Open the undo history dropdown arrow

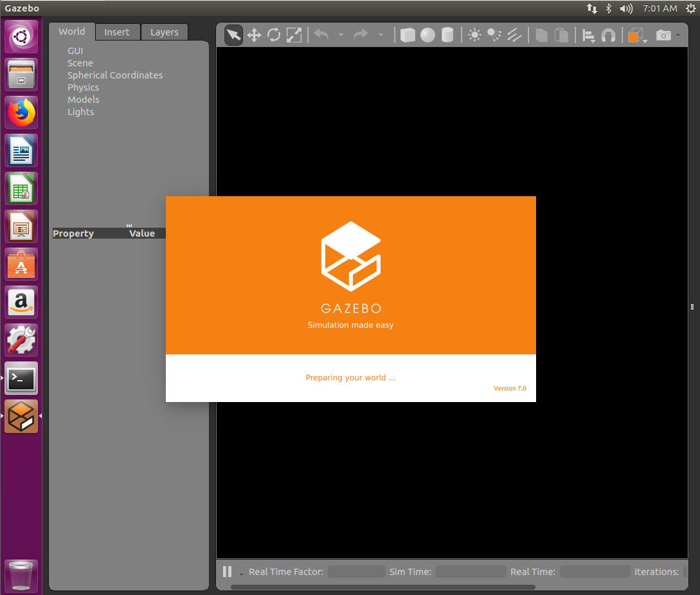click(341, 35)
